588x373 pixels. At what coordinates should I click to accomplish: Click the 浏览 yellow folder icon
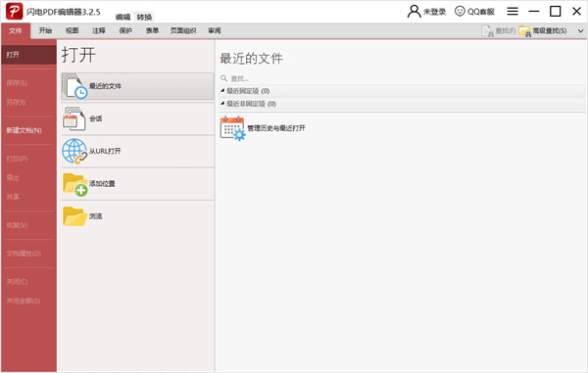point(74,216)
